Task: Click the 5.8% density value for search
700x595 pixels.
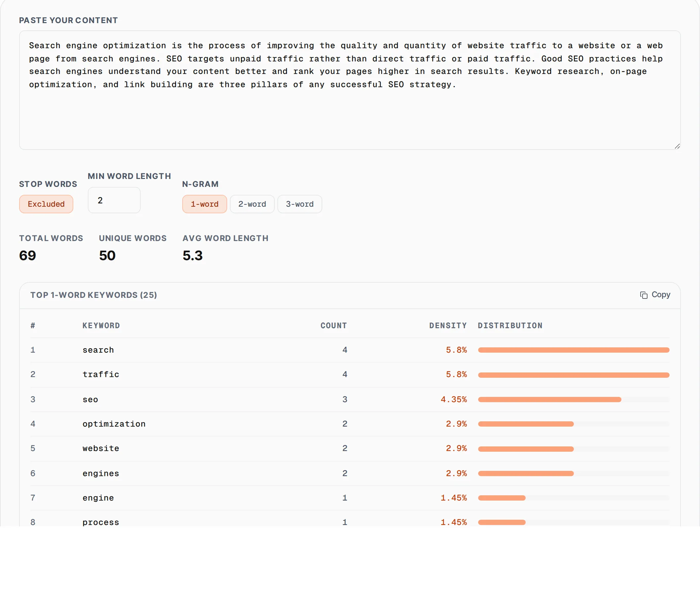Action: (456, 350)
